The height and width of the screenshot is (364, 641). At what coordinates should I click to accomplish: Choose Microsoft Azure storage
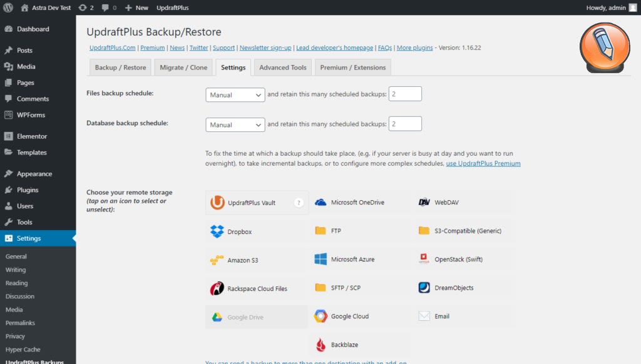pyautogui.click(x=360, y=260)
